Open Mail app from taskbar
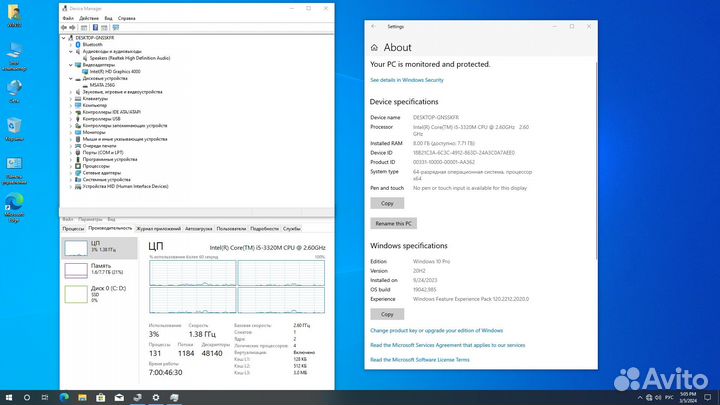 coord(119,398)
